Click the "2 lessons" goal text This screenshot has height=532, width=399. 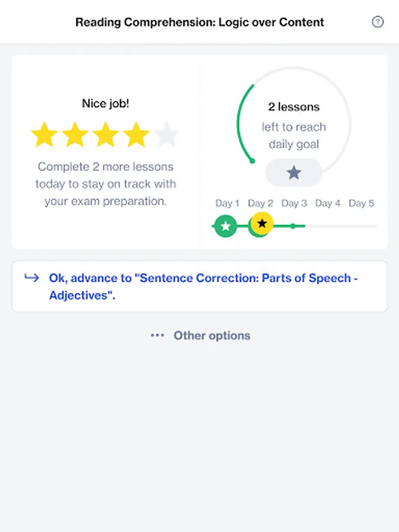tap(294, 107)
